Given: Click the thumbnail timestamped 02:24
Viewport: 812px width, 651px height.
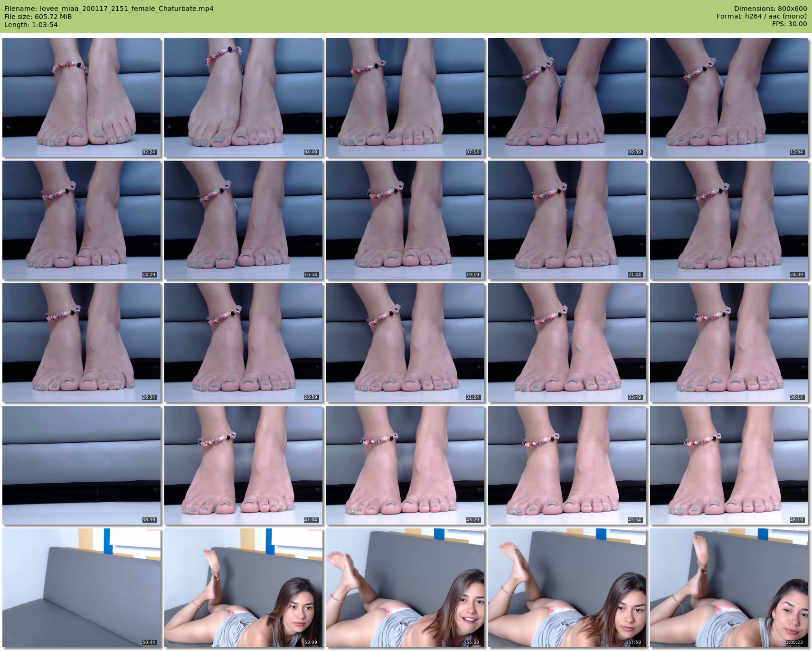Looking at the screenshot, I should pos(81,97).
